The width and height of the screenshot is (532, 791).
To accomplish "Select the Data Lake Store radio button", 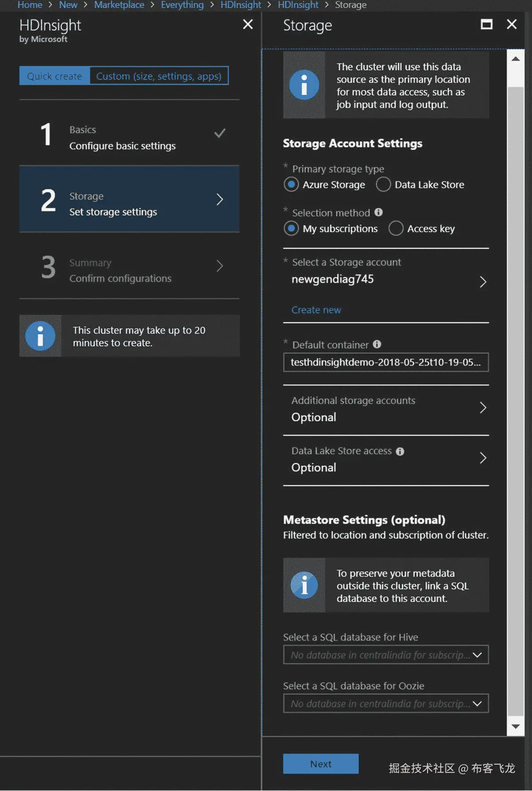I will coord(383,184).
